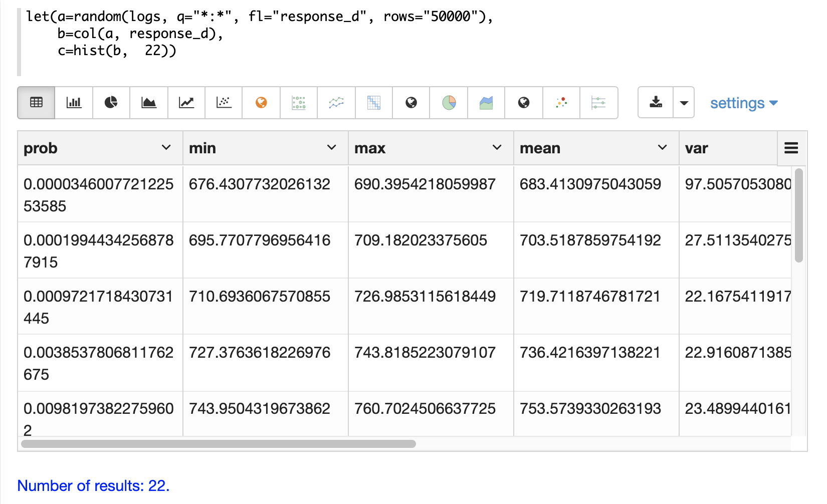Select the black pie chart visualization
Image resolution: width=827 pixels, height=504 pixels.
click(x=111, y=103)
